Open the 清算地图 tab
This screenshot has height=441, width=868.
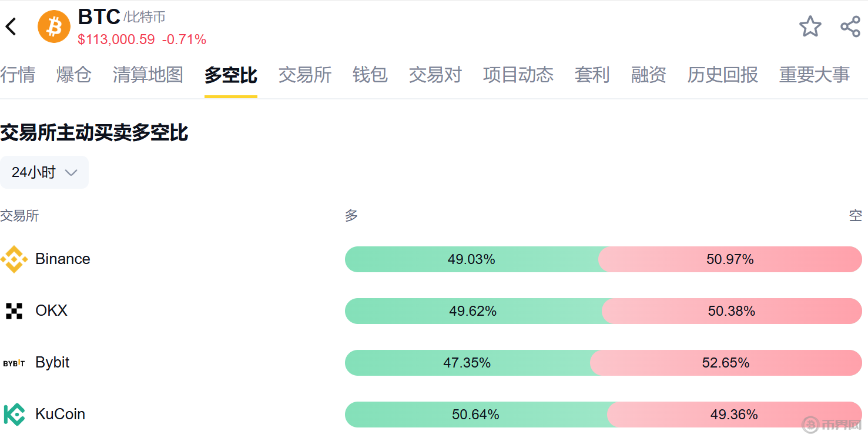[148, 75]
